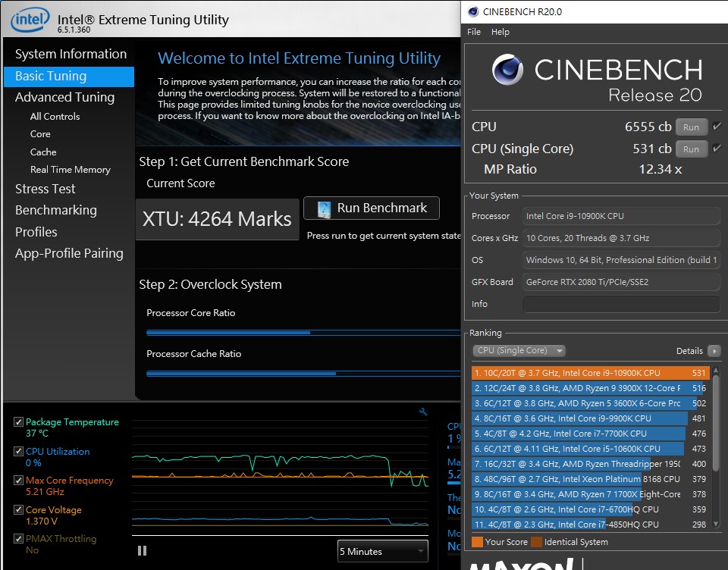The height and width of the screenshot is (570, 728).
Task: Toggle the CPU Utilization monitor checkbox
Action: 18,451
